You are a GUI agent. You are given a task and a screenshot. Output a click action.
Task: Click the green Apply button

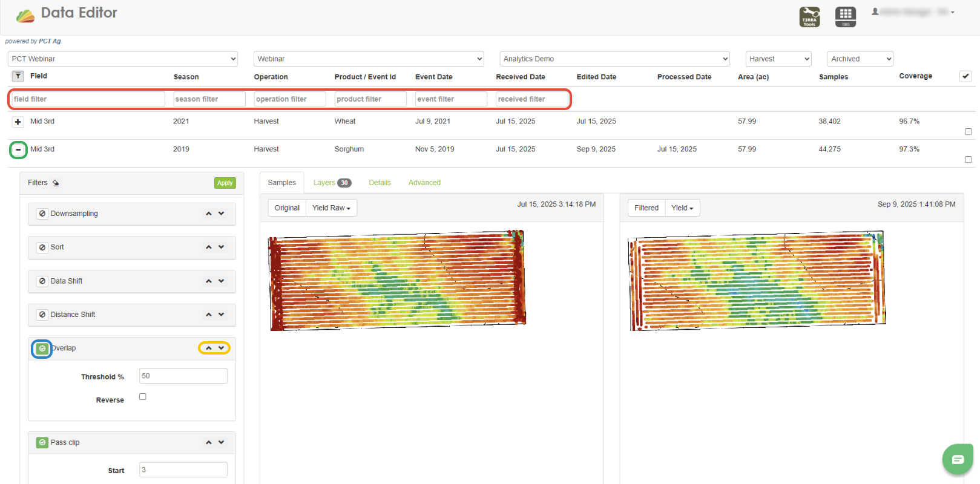coord(225,183)
